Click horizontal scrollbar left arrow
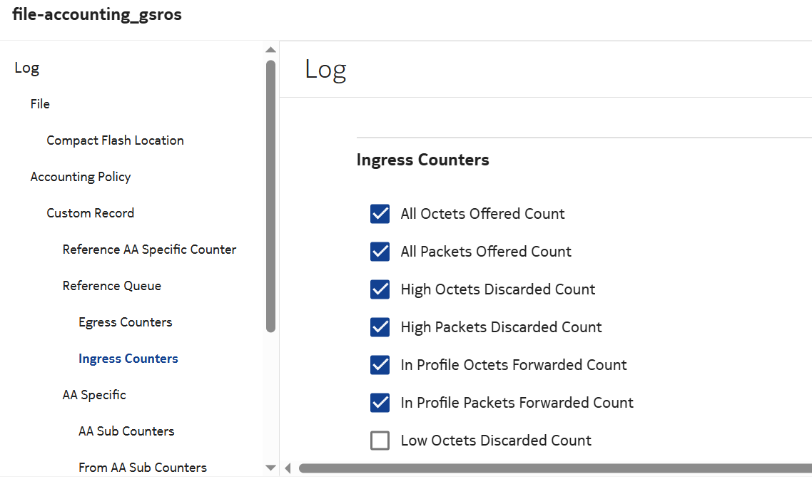 [288, 468]
